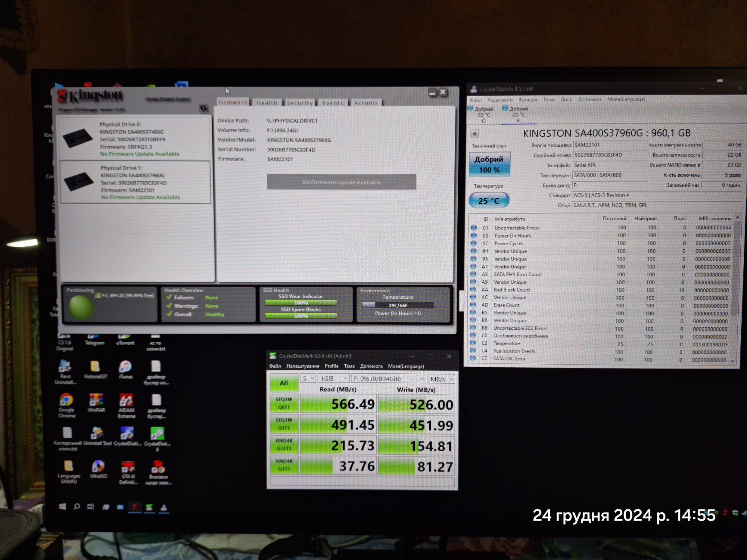The width and height of the screenshot is (747, 560).
Task: Open Task View on the taskbar
Action: coord(90,506)
